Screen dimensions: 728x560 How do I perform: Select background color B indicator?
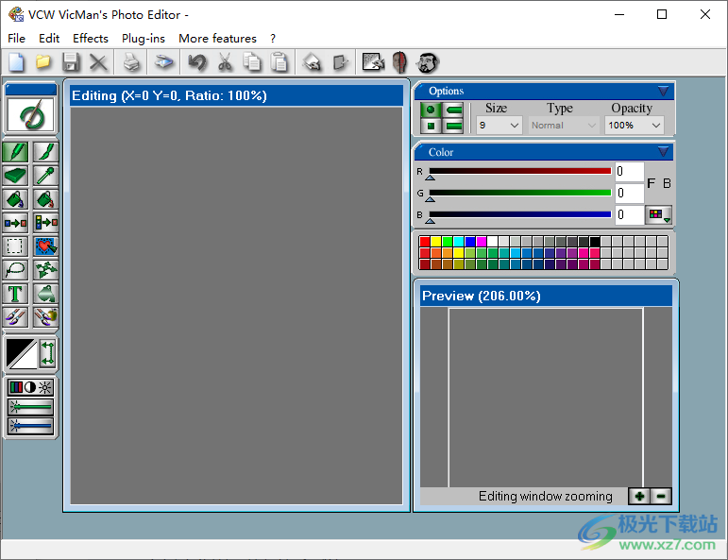tap(667, 183)
